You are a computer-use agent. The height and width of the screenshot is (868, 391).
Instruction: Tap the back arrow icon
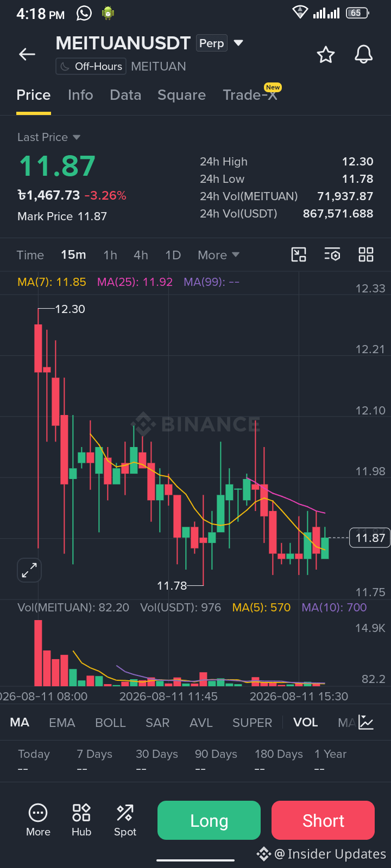pos(27,54)
